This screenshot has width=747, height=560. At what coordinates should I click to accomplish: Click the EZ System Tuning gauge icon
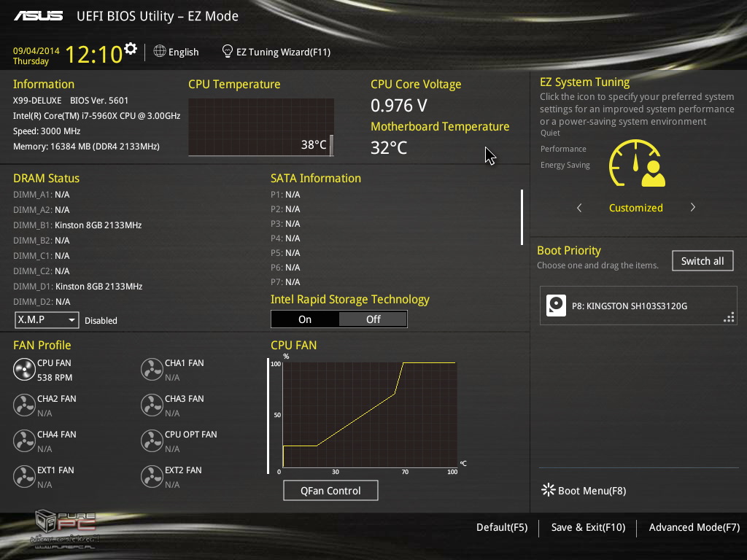click(x=637, y=163)
